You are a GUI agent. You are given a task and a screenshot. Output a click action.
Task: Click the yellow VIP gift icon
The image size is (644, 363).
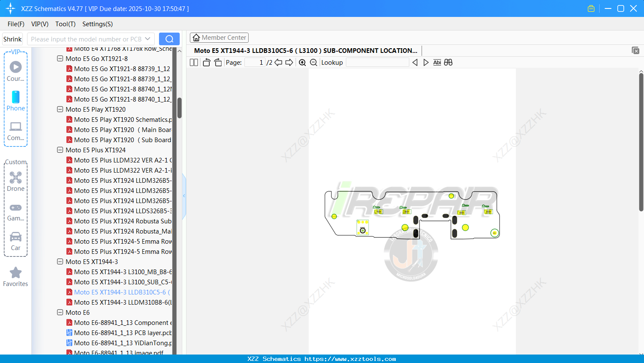point(591,8)
